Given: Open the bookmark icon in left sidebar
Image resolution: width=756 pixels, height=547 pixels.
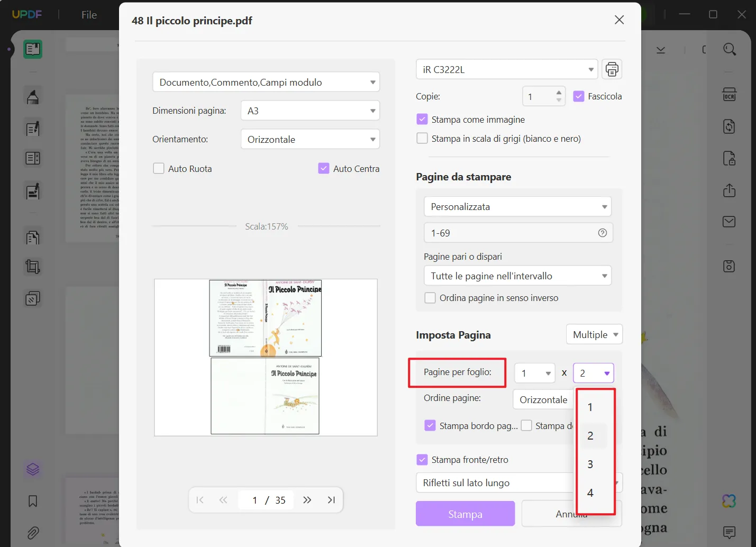Looking at the screenshot, I should click(x=33, y=501).
